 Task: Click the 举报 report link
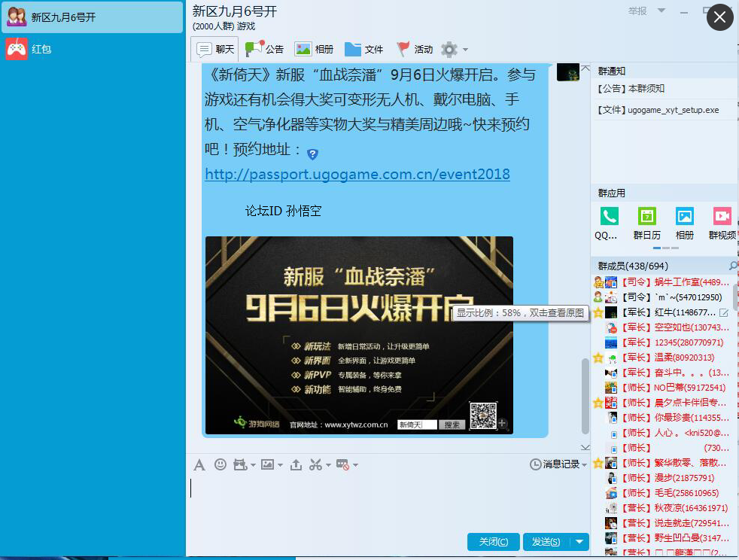[637, 11]
